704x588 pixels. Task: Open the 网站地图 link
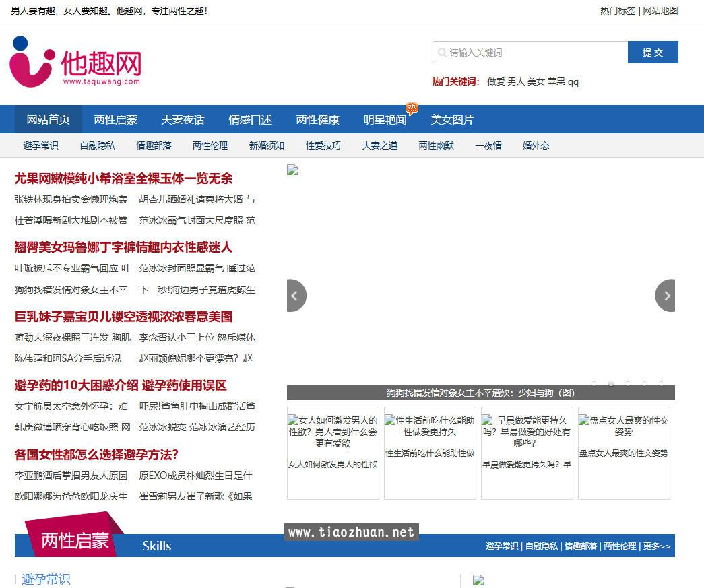click(661, 11)
